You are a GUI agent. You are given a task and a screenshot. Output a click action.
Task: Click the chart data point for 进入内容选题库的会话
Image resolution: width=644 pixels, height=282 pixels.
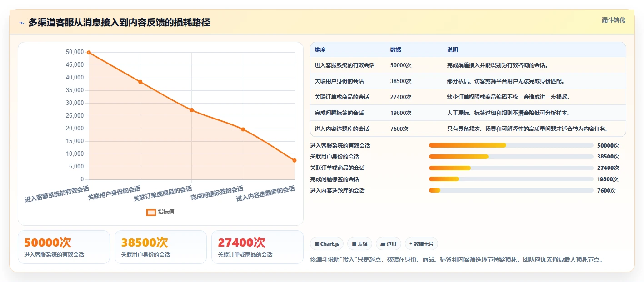pyautogui.click(x=295, y=160)
